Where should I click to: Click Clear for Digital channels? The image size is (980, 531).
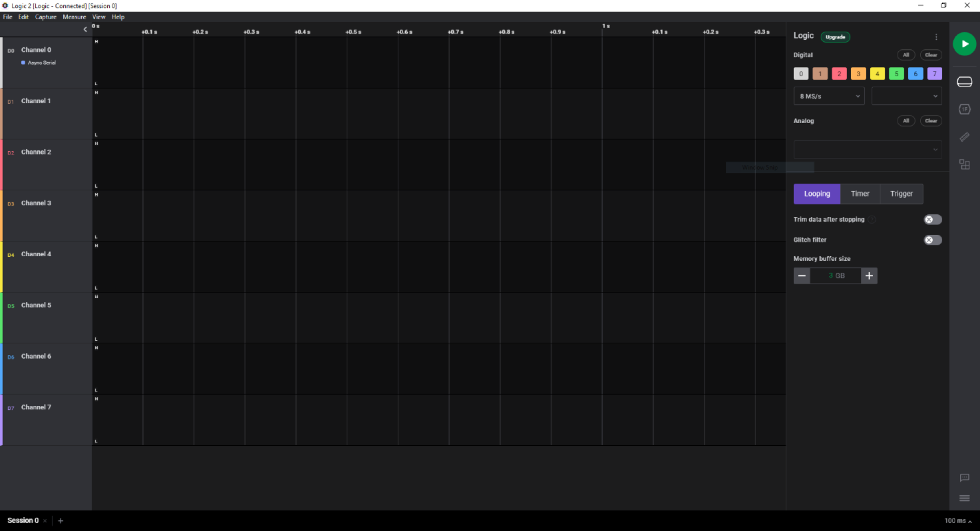(x=931, y=55)
